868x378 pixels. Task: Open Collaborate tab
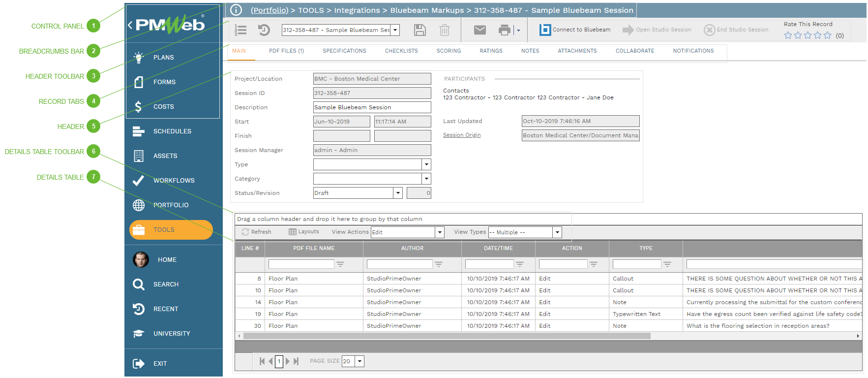635,51
